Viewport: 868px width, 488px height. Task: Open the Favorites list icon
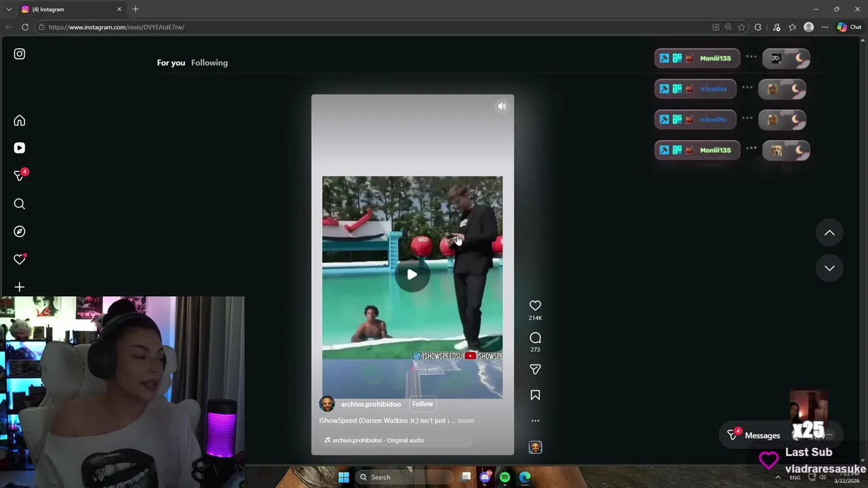[792, 27]
